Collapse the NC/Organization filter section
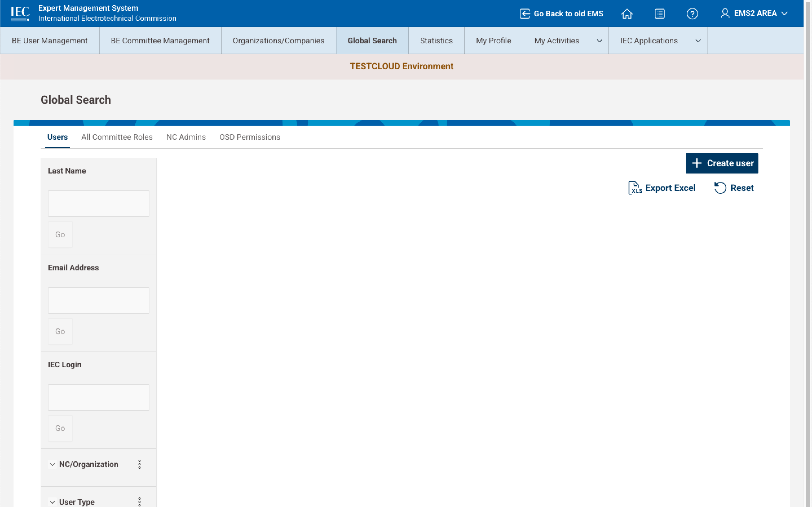 (x=52, y=464)
